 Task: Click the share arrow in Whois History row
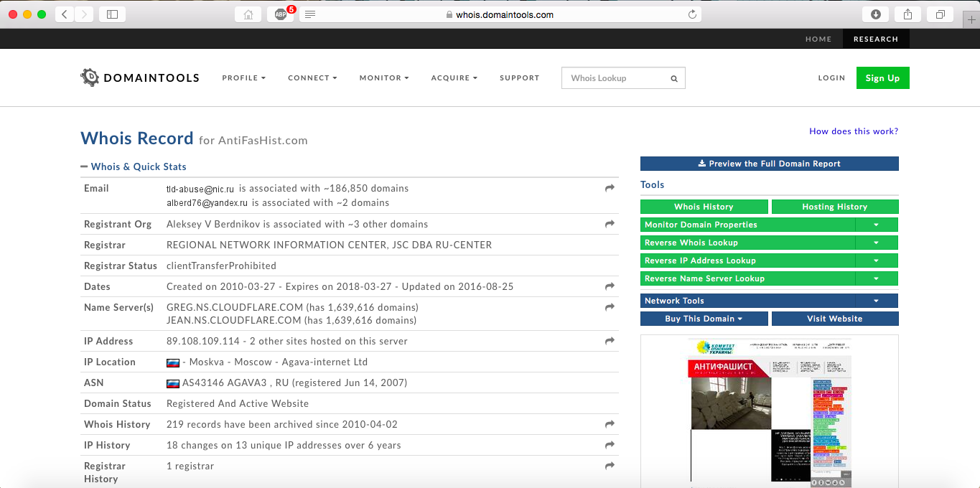pos(610,424)
